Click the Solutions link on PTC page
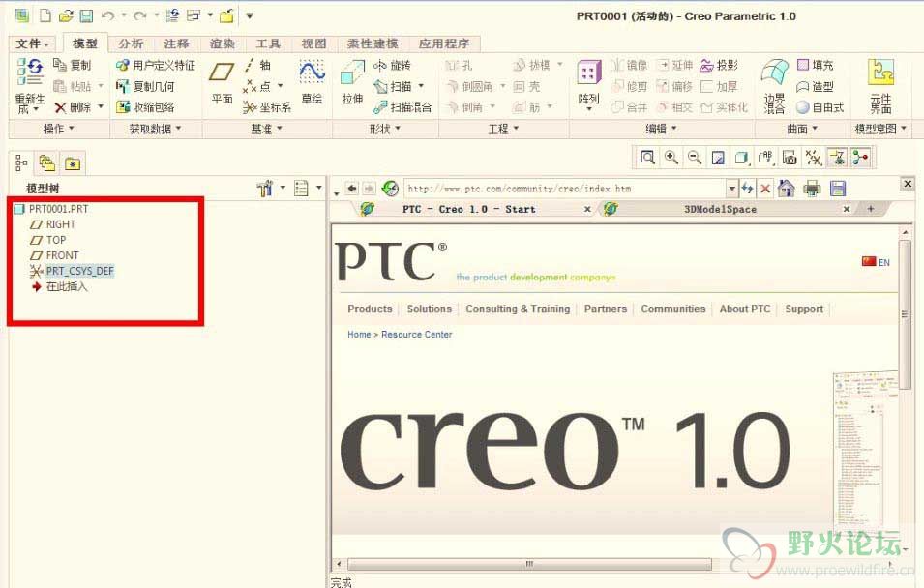Viewport: 924px width, 588px height. [x=429, y=309]
